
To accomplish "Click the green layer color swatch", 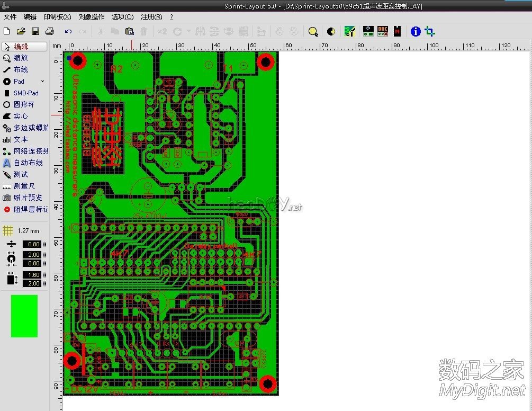I will [x=24, y=316].
